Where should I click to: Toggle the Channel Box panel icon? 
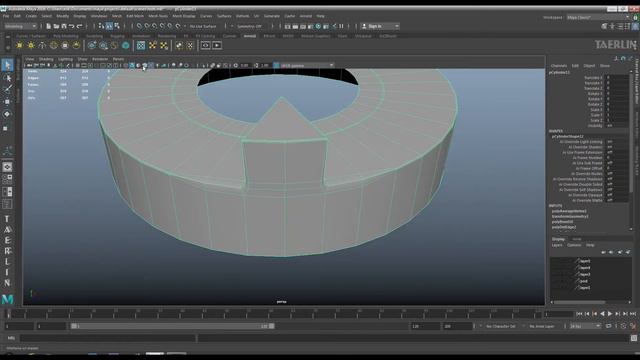pyautogui.click(x=636, y=27)
